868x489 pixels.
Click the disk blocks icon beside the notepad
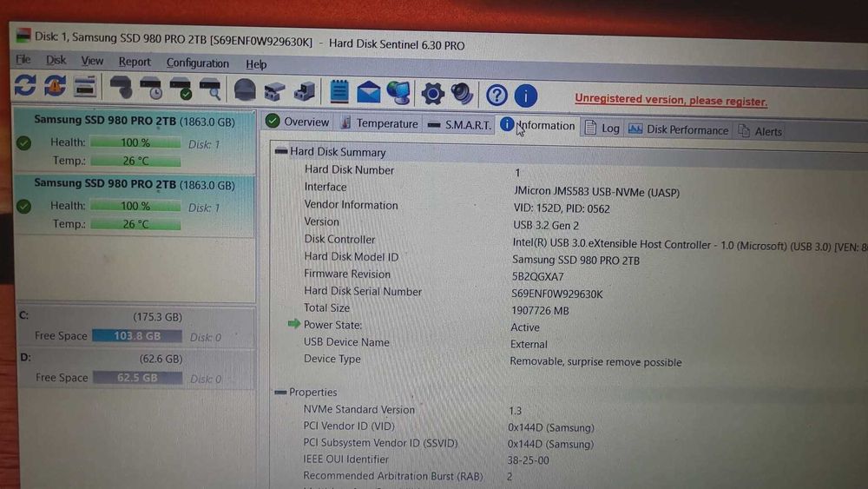pyautogui.click(x=305, y=91)
